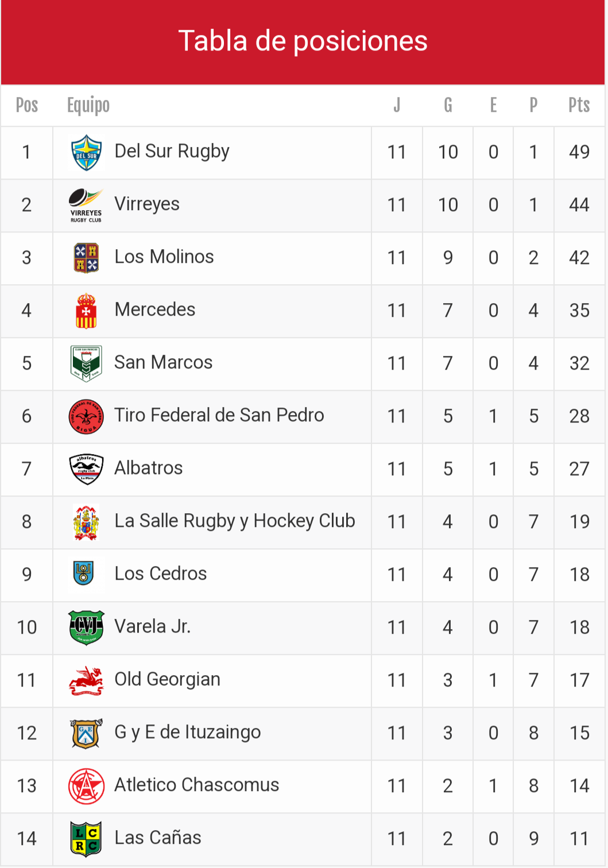Viewport: 608px width, 868px height.
Task: Select the Albatros club crest
Action: 86,469
